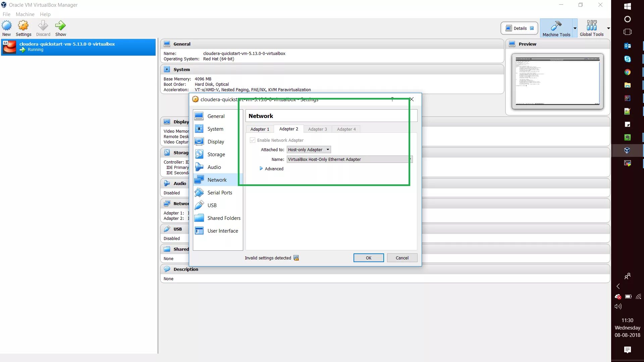Click the Show toolbar icon
This screenshot has height=362, width=644.
(x=60, y=28)
